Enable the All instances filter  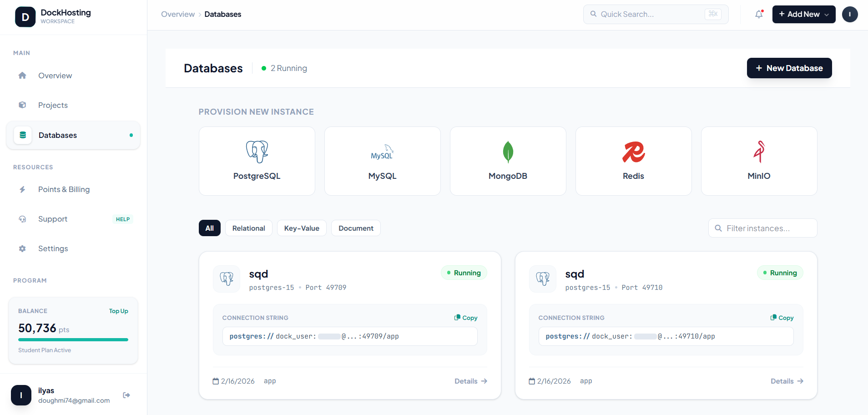209,228
